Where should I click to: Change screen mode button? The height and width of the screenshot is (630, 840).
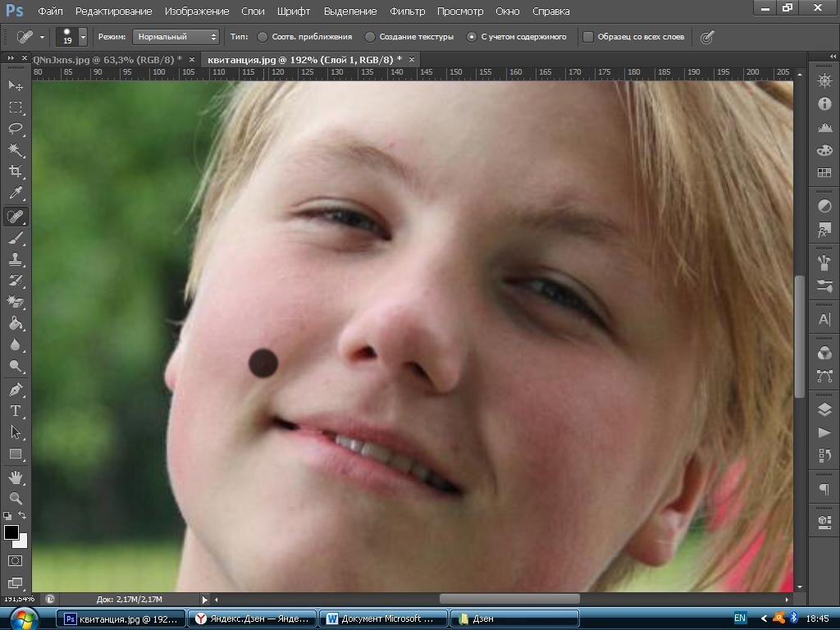[15, 582]
